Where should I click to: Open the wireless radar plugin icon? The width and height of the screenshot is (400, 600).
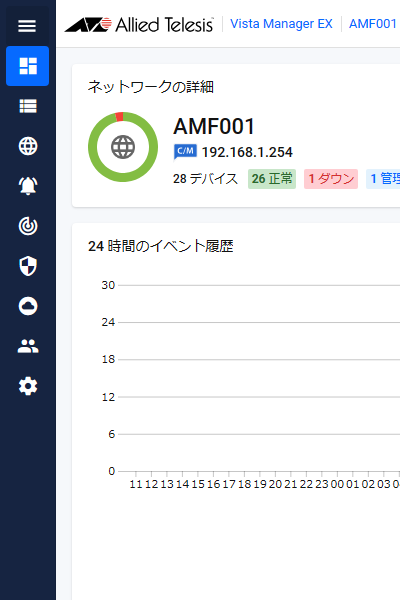[28, 226]
